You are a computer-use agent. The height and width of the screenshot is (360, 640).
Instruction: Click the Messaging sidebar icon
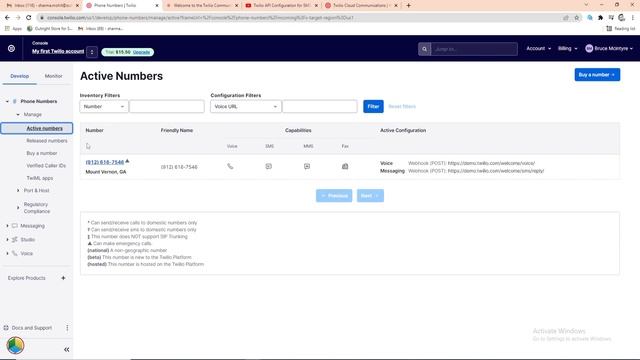click(15, 226)
